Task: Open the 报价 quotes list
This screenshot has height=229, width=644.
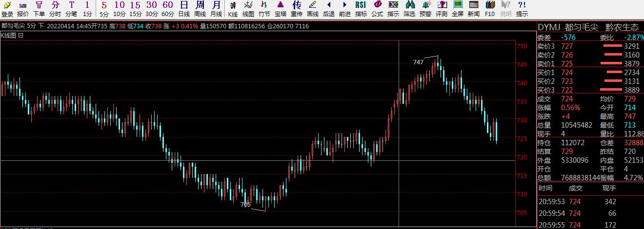Action: (23, 9)
